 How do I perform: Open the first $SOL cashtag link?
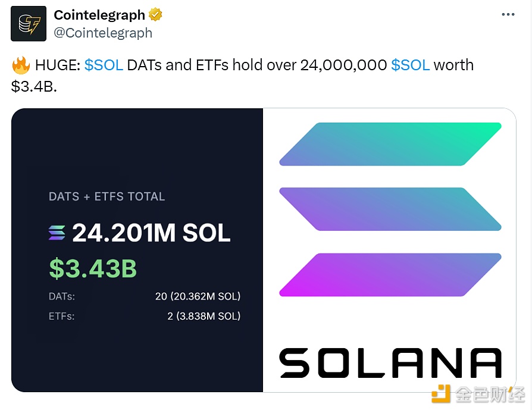[x=104, y=64]
